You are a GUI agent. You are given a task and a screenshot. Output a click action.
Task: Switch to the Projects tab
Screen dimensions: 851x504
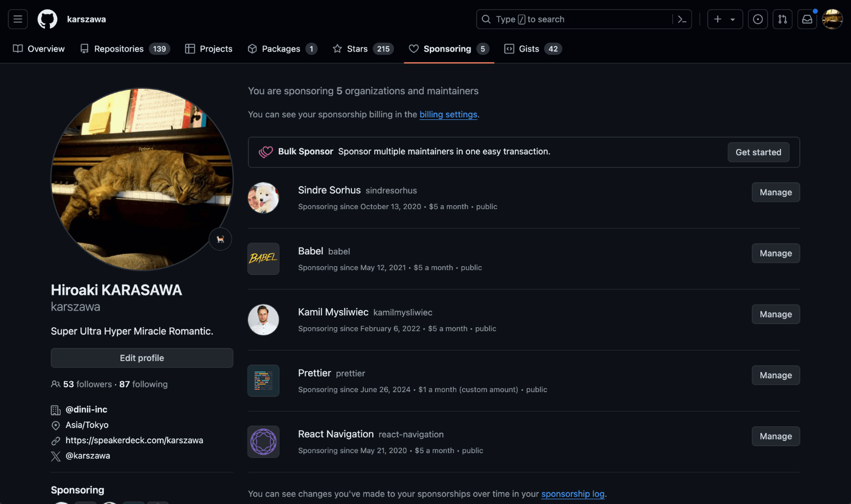pyautogui.click(x=209, y=49)
